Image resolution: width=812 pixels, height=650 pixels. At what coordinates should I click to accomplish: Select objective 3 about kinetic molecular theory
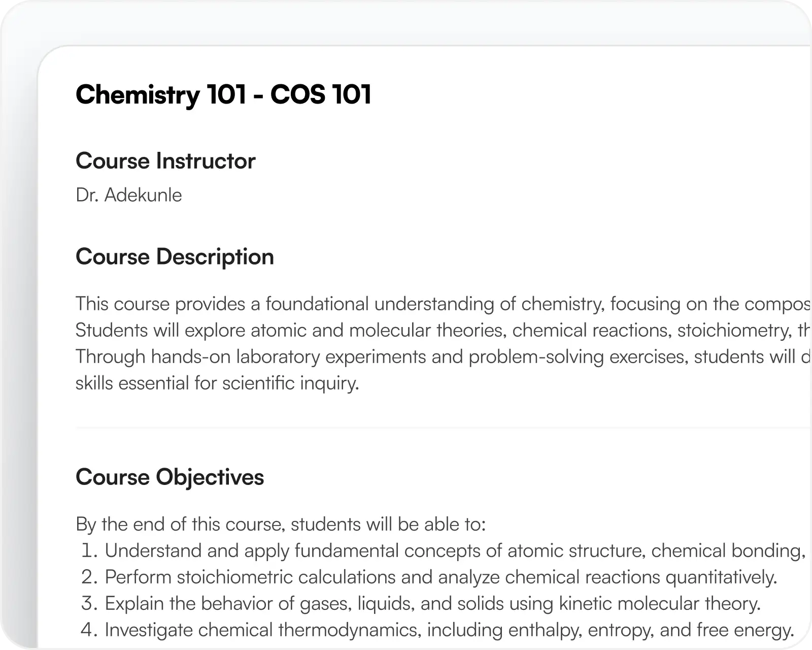click(432, 603)
